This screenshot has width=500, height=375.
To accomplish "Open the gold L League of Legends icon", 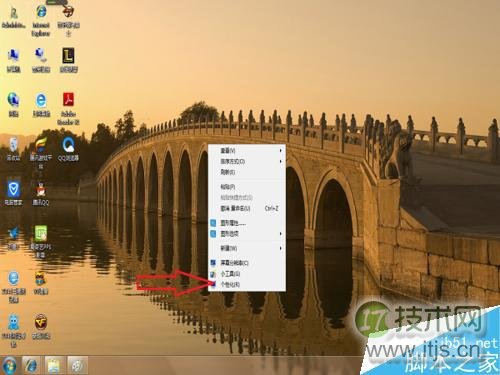I will (x=68, y=60).
